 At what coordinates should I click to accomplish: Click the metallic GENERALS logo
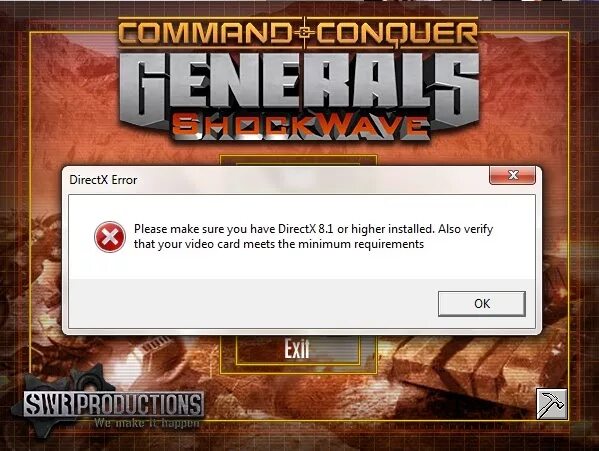pos(299,88)
